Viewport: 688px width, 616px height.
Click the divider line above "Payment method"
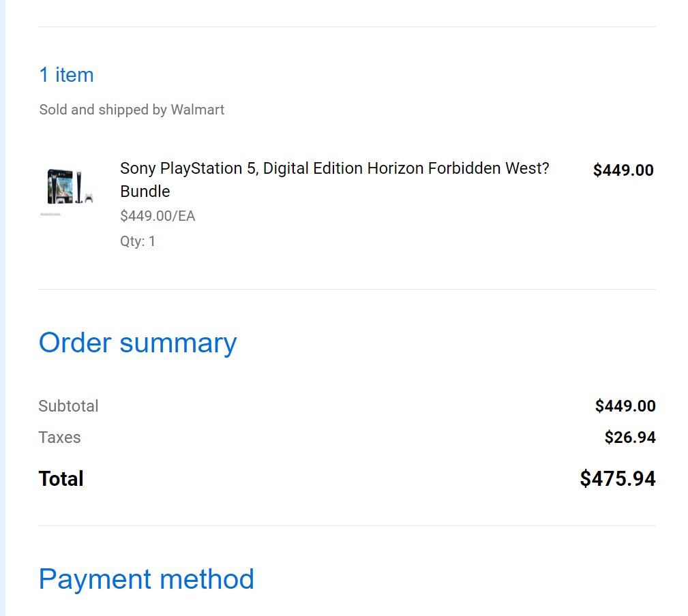click(x=346, y=525)
